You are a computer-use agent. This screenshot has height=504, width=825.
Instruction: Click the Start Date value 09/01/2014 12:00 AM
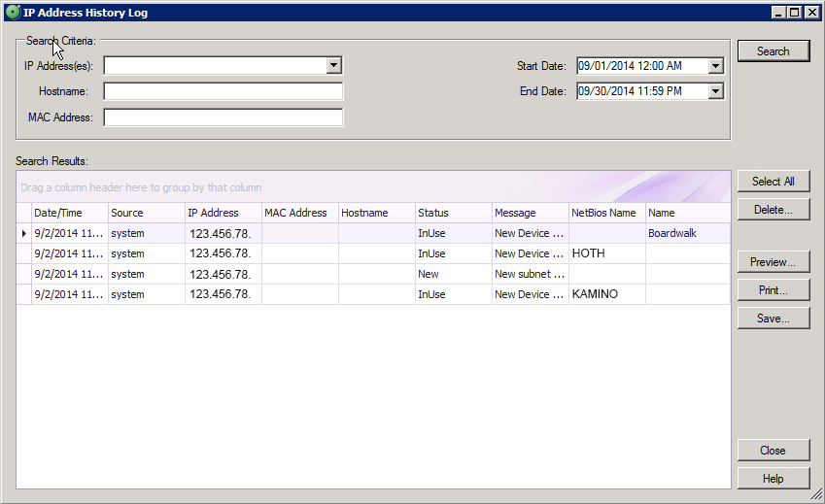pos(630,66)
